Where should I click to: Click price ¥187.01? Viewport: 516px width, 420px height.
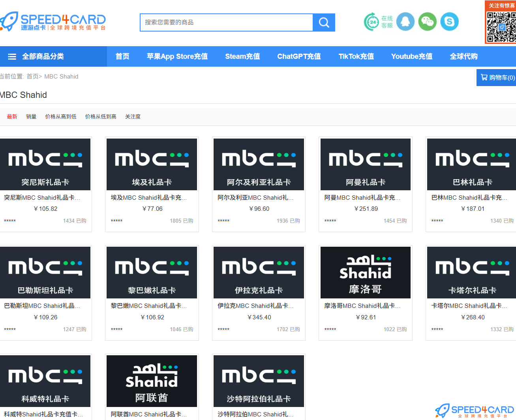[473, 209]
